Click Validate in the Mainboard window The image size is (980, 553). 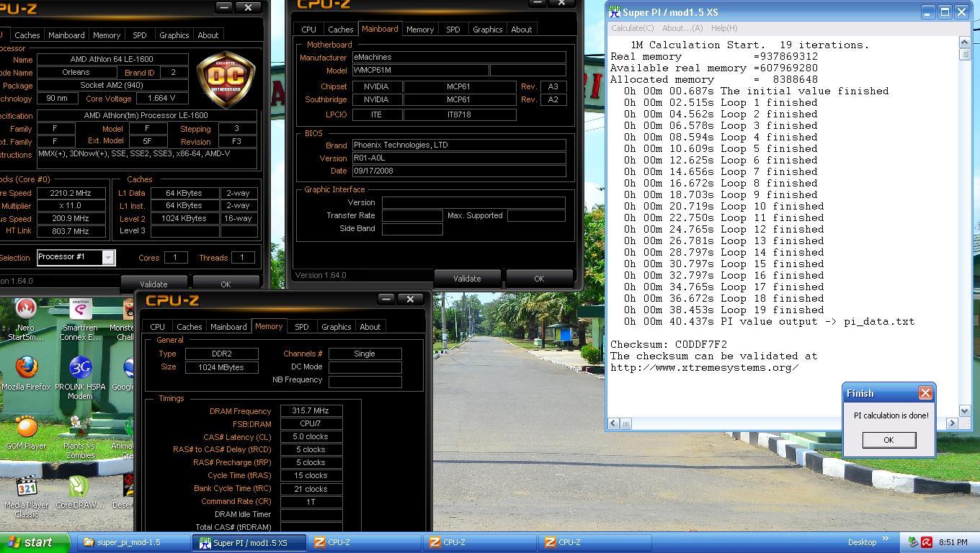point(466,279)
